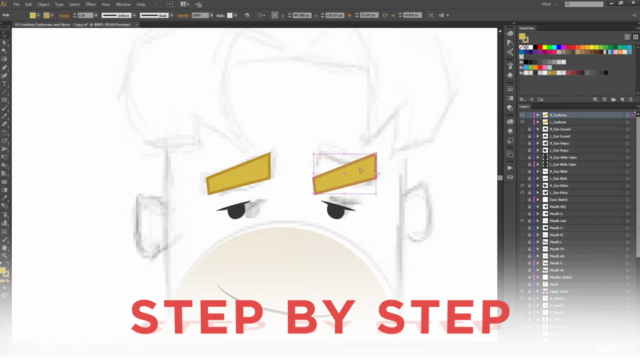This screenshot has height=360, width=640.
Task: Open the Window menu
Action: click(123, 4)
